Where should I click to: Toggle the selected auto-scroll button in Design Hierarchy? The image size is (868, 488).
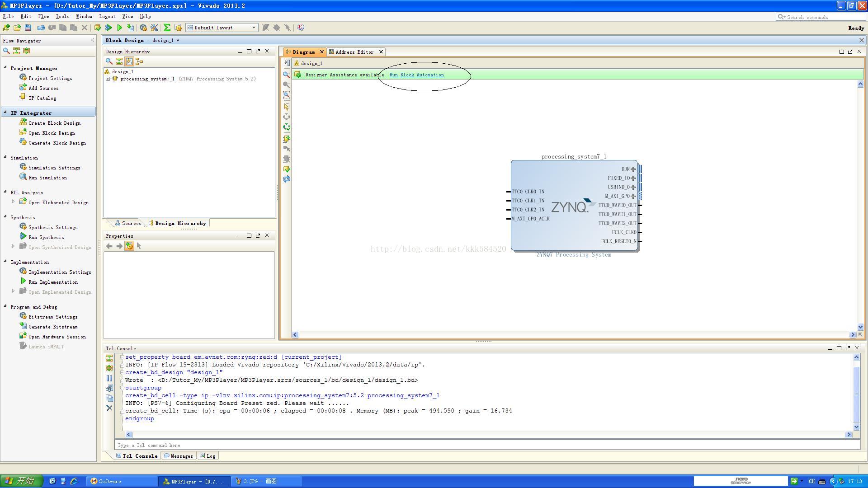pos(129,61)
